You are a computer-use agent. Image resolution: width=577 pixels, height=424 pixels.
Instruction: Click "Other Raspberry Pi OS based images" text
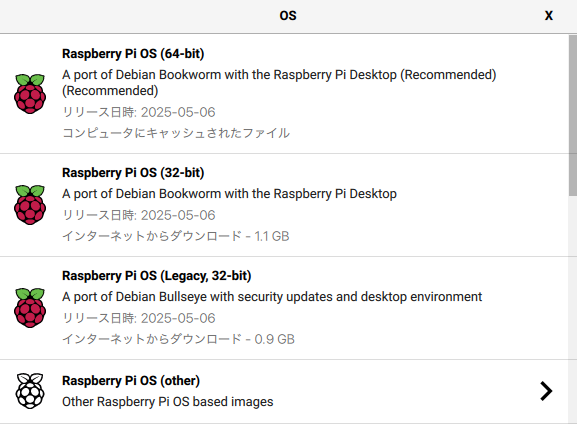167,402
